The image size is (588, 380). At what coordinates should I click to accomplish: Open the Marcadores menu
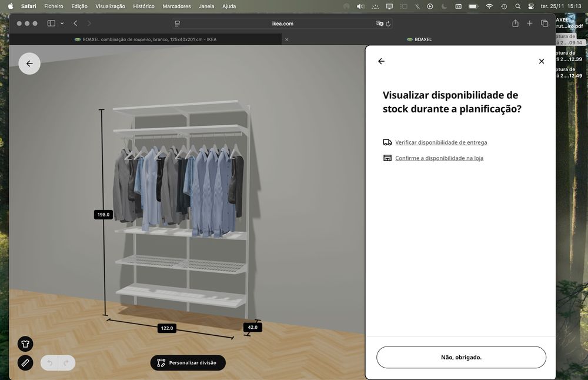(x=176, y=6)
